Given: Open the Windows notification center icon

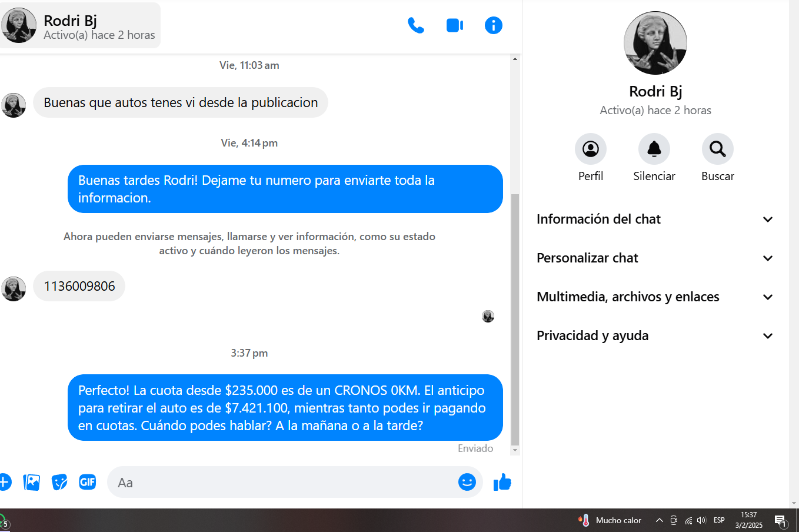Looking at the screenshot, I should [x=780, y=520].
